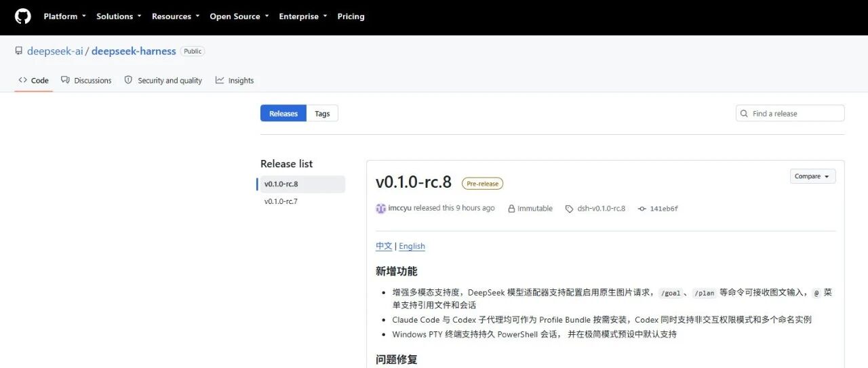
Task: Select the Releases button
Action: tap(283, 113)
